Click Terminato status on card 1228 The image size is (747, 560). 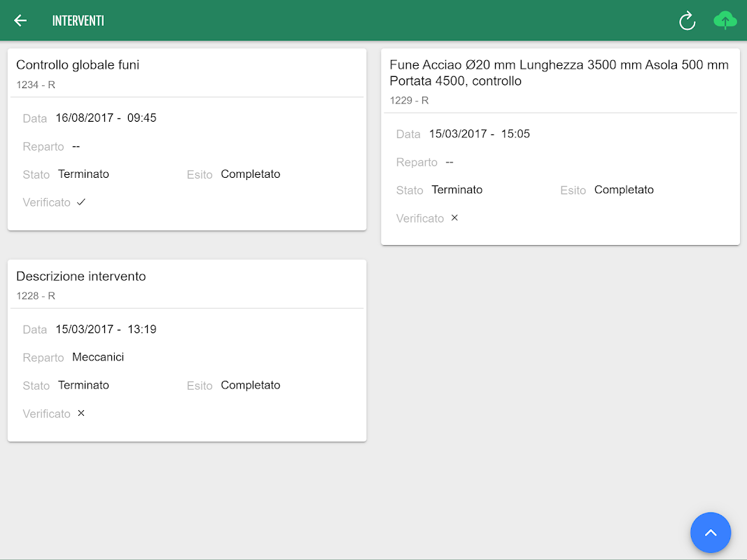pyautogui.click(x=83, y=385)
